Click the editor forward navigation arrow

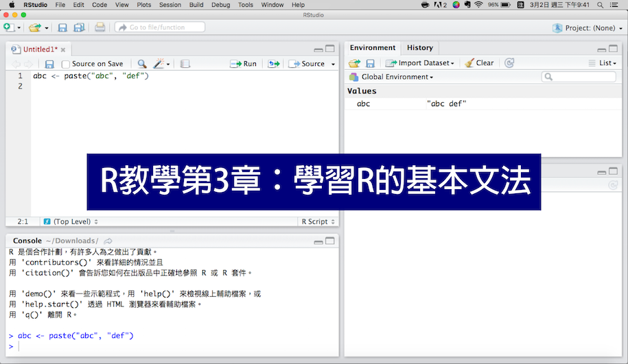pyautogui.click(x=28, y=64)
